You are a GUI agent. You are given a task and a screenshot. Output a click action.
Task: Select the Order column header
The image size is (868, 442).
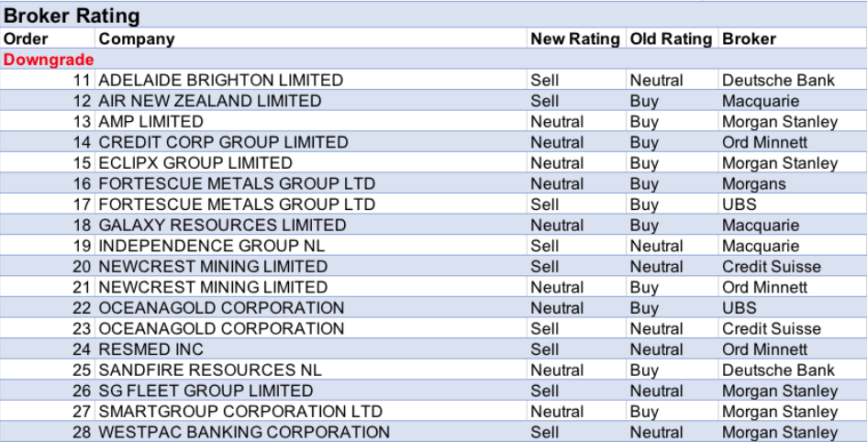coord(27,39)
